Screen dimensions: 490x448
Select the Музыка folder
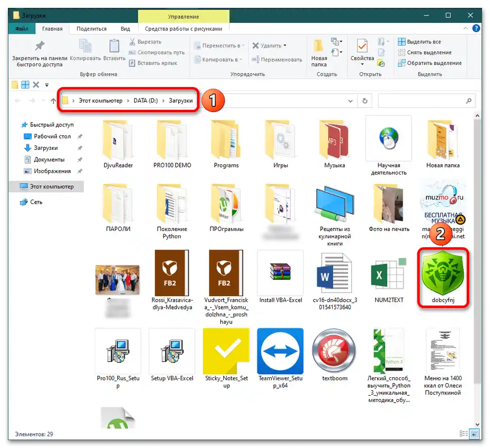point(335,144)
